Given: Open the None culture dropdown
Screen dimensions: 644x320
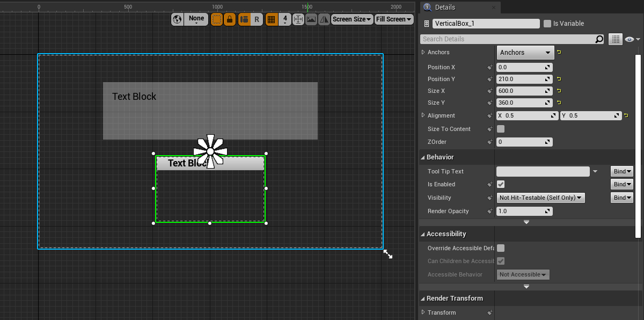Looking at the screenshot, I should 196,19.
